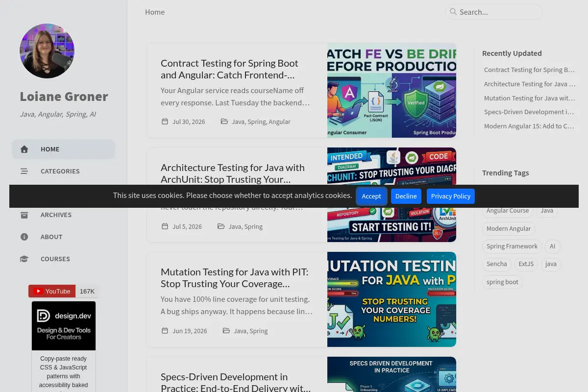Screen dimensions: 588x392
Task: Select the Modern Angular trending tag
Action: pyautogui.click(x=509, y=228)
